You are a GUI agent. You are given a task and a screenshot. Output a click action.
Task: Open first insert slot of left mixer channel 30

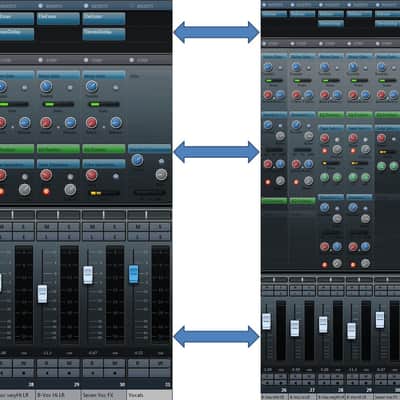[x=104, y=19]
